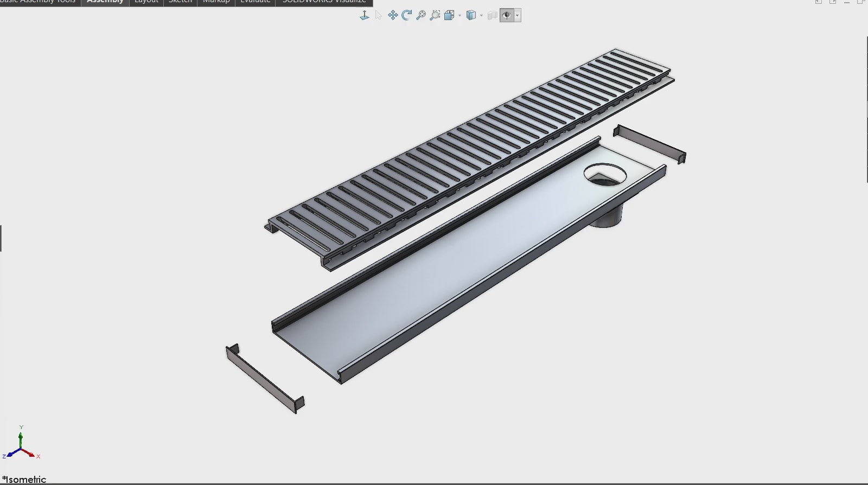
Task: Open the Display Style dropdown arrow
Action: [481, 16]
